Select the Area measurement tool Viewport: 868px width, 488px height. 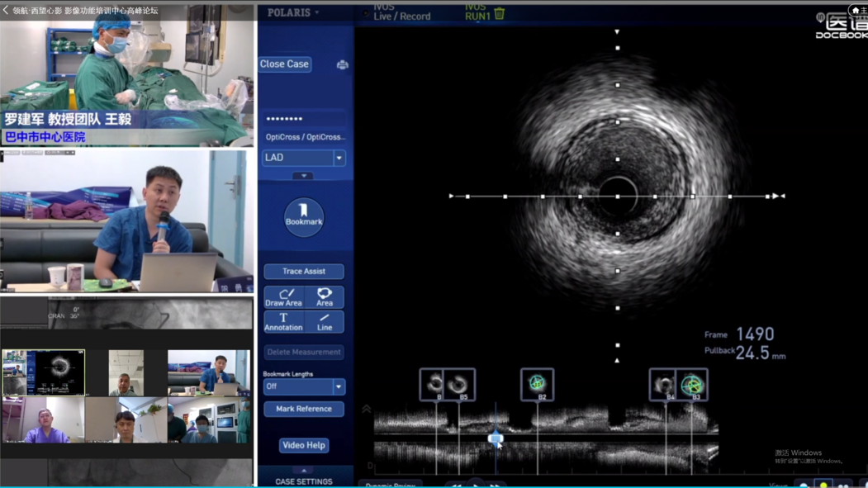click(x=325, y=297)
